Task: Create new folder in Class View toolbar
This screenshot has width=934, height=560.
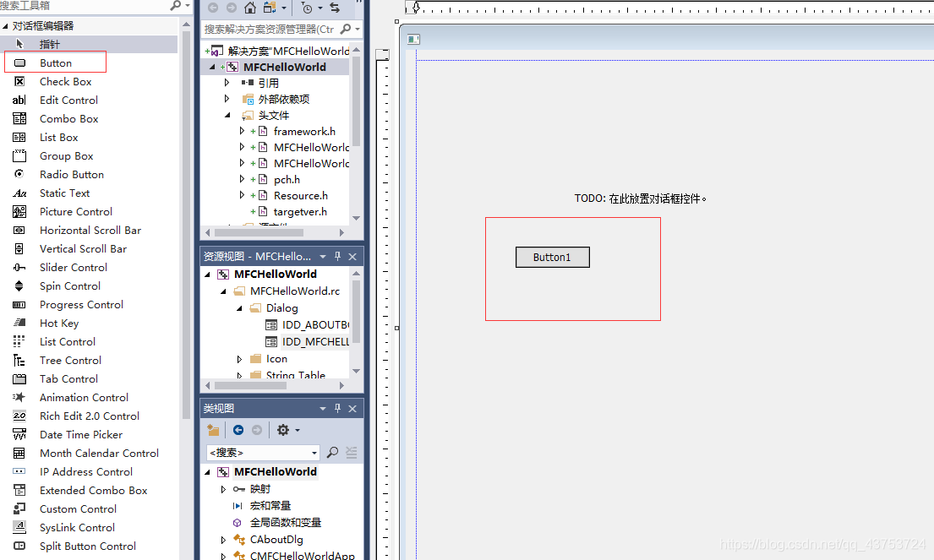Action: click(213, 430)
